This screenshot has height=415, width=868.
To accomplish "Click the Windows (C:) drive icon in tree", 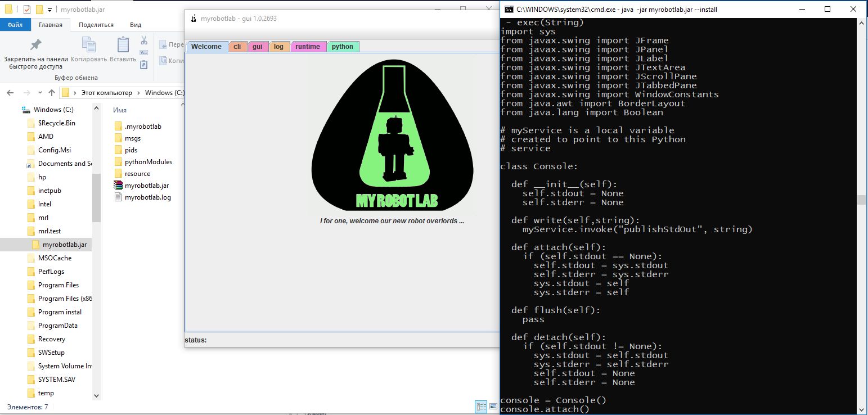I will (x=25, y=110).
